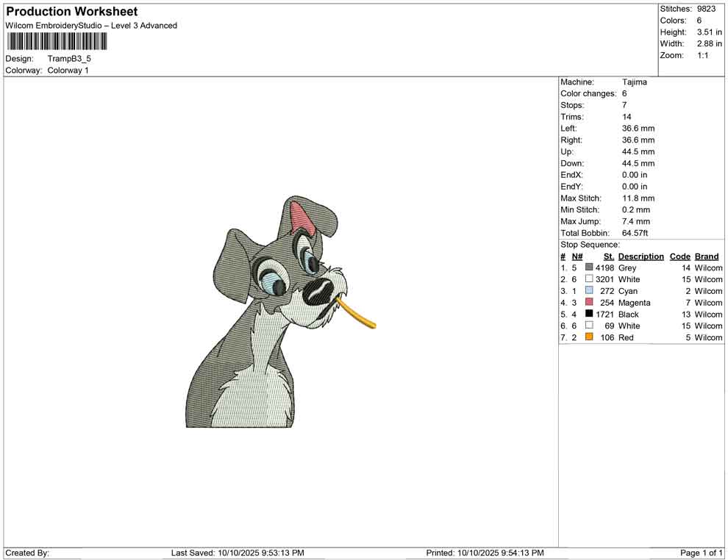
Task: Click the Colorway 1 value
Action: [x=68, y=70]
